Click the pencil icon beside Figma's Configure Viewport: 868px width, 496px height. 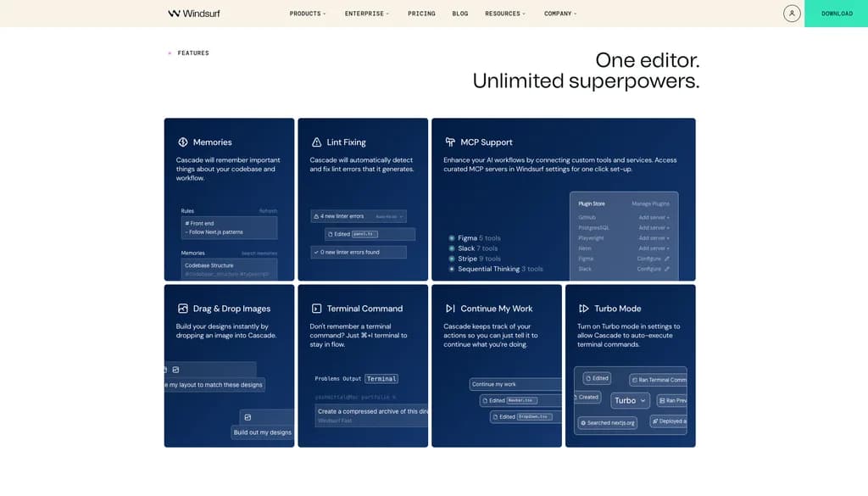666,259
